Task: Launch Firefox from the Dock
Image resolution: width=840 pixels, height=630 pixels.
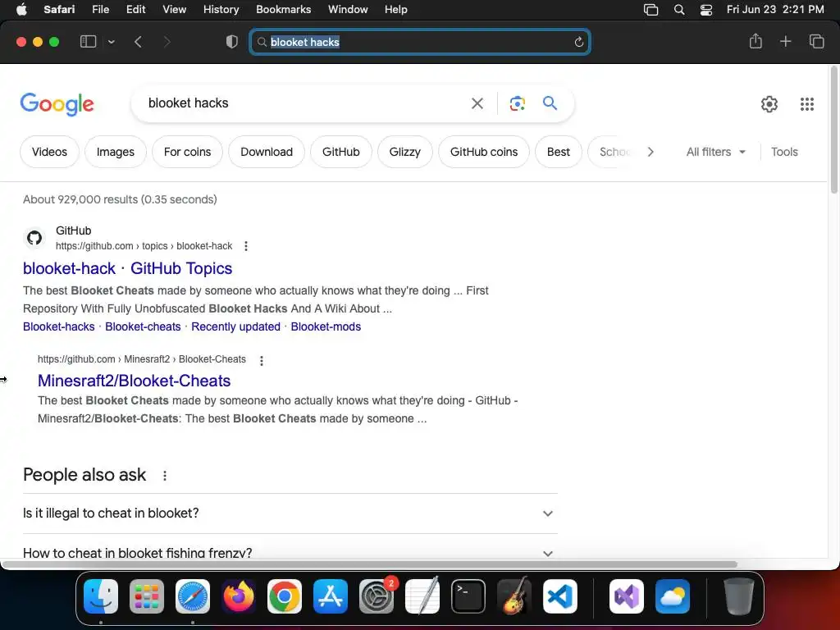Action: click(x=239, y=596)
